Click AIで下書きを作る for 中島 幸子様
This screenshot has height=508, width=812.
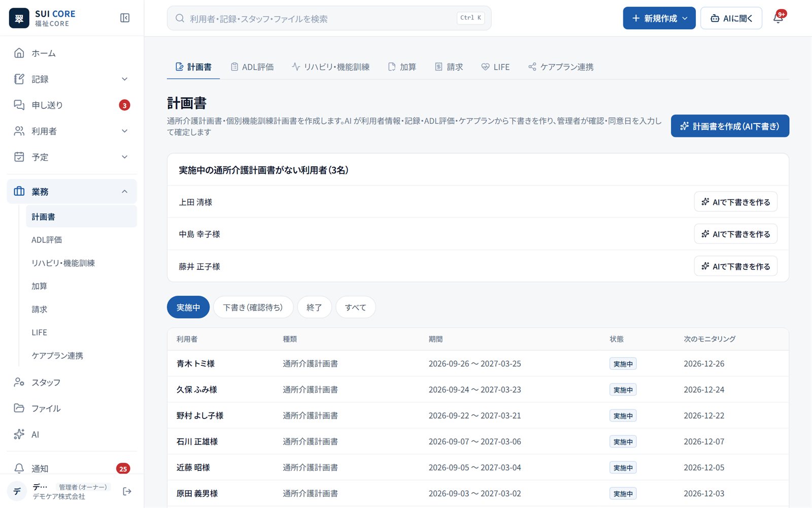pyautogui.click(x=735, y=234)
